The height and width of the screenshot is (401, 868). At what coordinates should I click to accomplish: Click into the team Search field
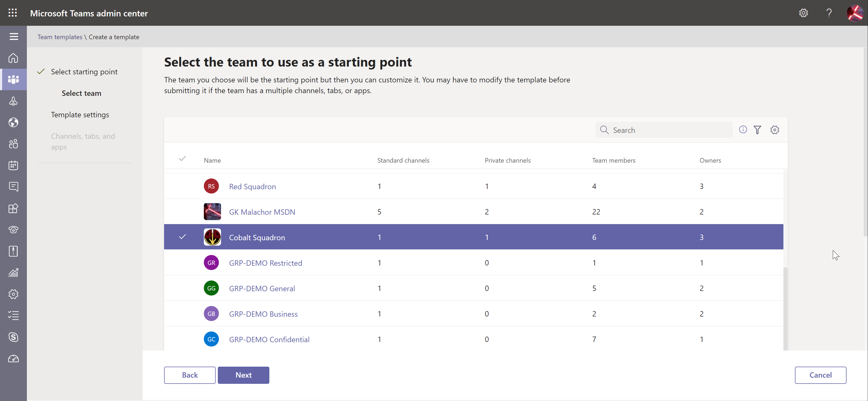tap(664, 130)
